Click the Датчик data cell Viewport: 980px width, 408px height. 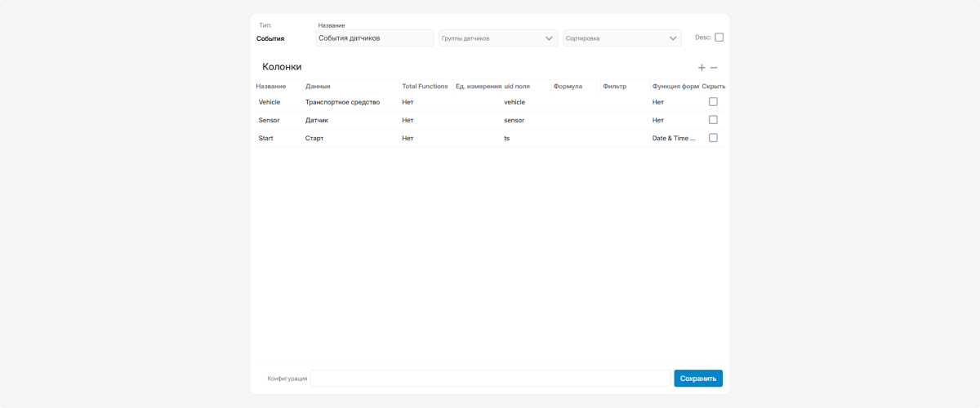coord(316,120)
